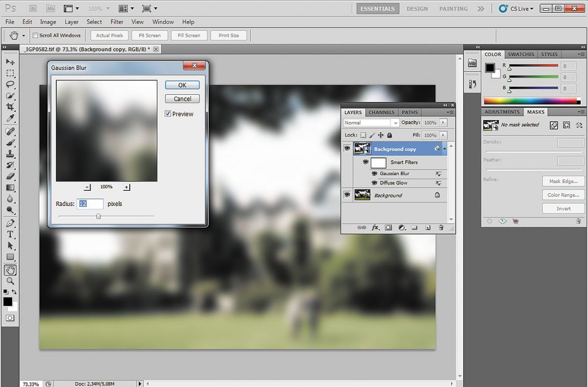Expand the workspace switcher chevrons

pyautogui.click(x=481, y=8)
